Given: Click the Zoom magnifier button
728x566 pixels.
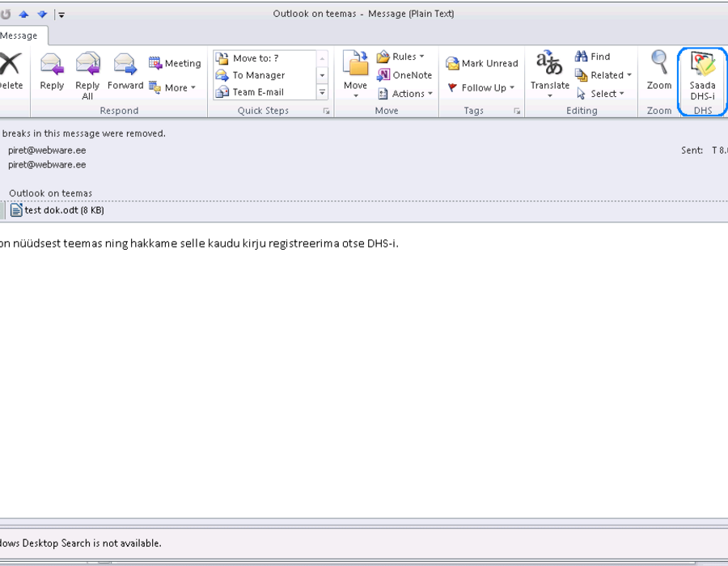Looking at the screenshot, I should pyautogui.click(x=659, y=70).
